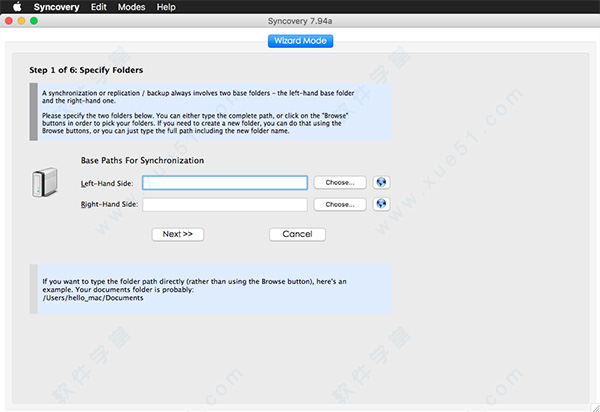Close the Syncovery window with red button
600x412 pixels.
[10, 21]
